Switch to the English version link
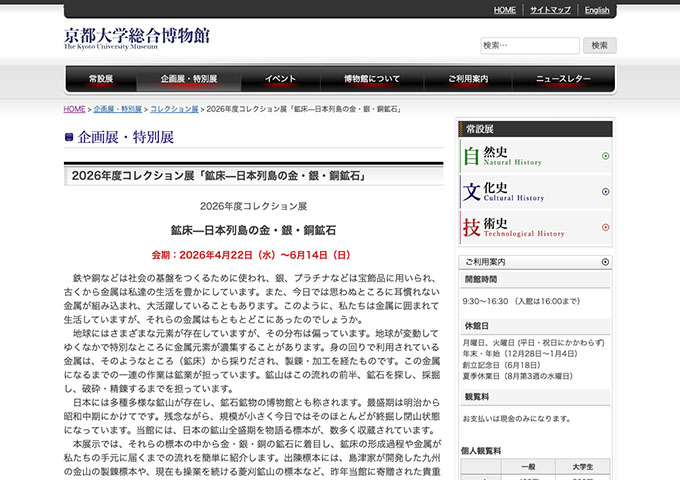Image resolution: width=680 pixels, height=480 pixels. 597,10
